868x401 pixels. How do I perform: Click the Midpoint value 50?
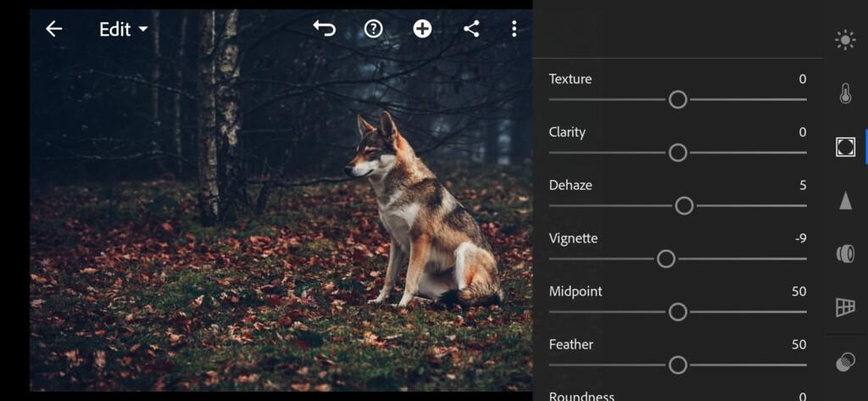[798, 292]
